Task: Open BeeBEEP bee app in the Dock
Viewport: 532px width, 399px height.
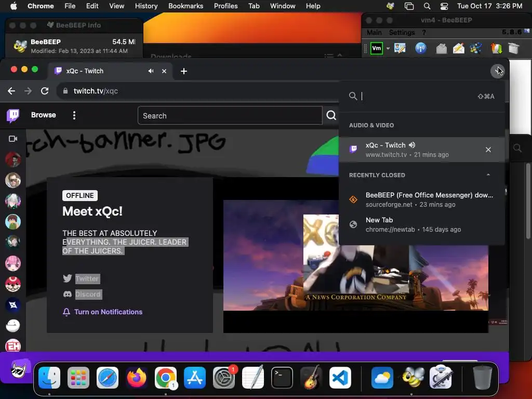Action: [411, 378]
